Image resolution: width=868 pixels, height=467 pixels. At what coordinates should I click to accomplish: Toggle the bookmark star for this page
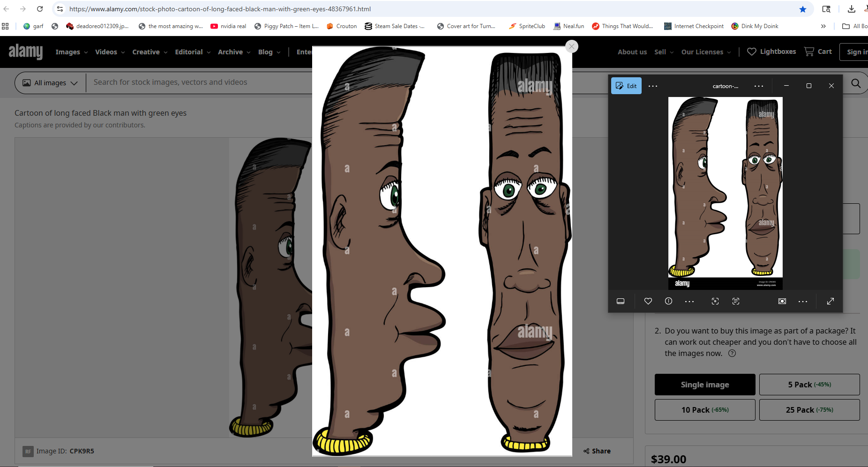[803, 9]
